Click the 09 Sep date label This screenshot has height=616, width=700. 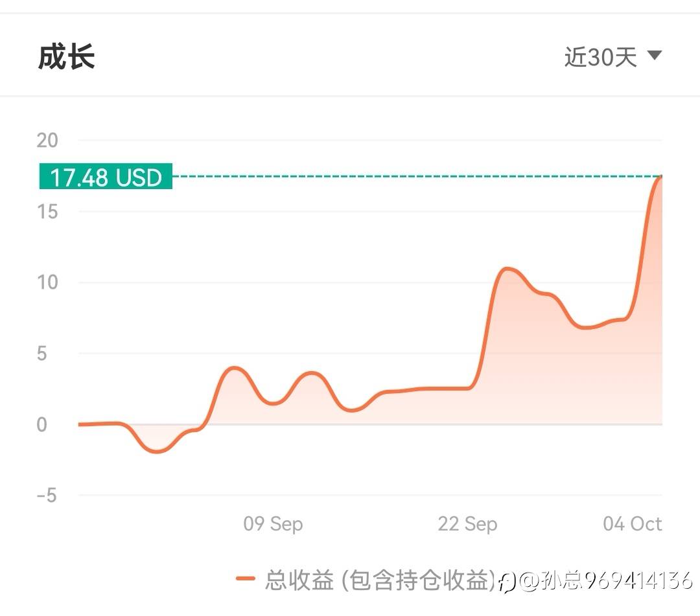coord(273,523)
